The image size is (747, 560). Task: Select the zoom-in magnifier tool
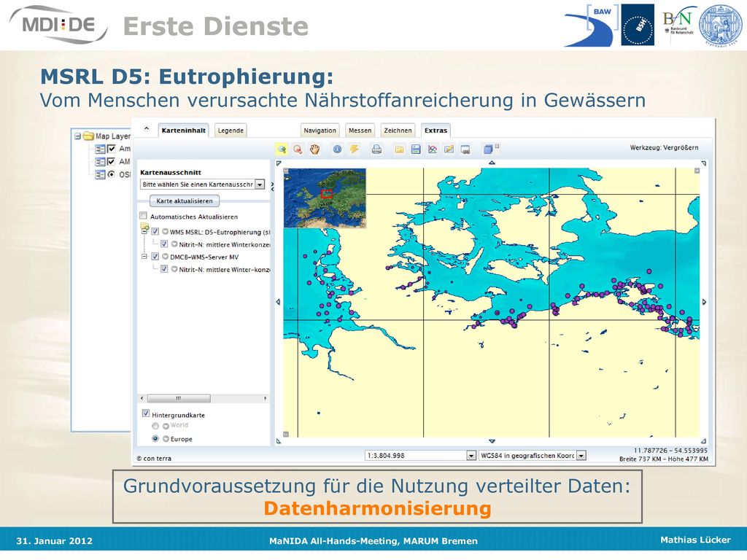[282, 149]
